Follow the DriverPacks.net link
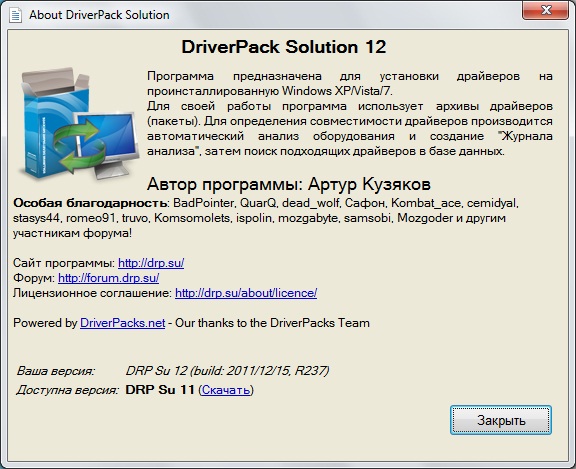The image size is (576, 469). click(x=122, y=323)
